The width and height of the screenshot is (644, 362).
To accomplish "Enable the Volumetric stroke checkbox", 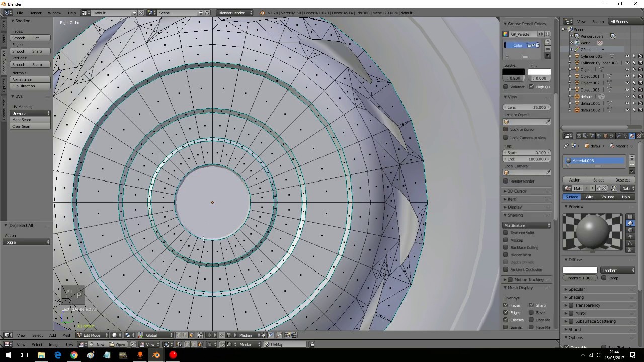I will (x=506, y=87).
